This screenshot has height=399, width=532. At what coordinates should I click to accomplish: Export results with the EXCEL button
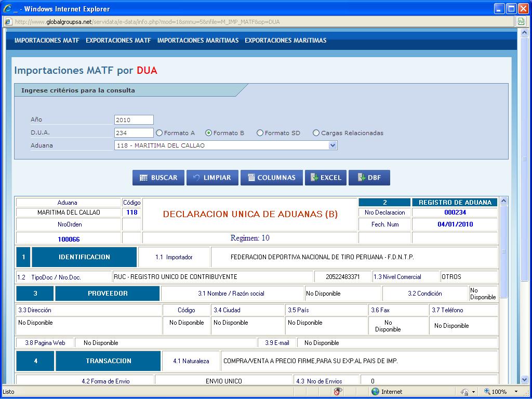(x=326, y=178)
